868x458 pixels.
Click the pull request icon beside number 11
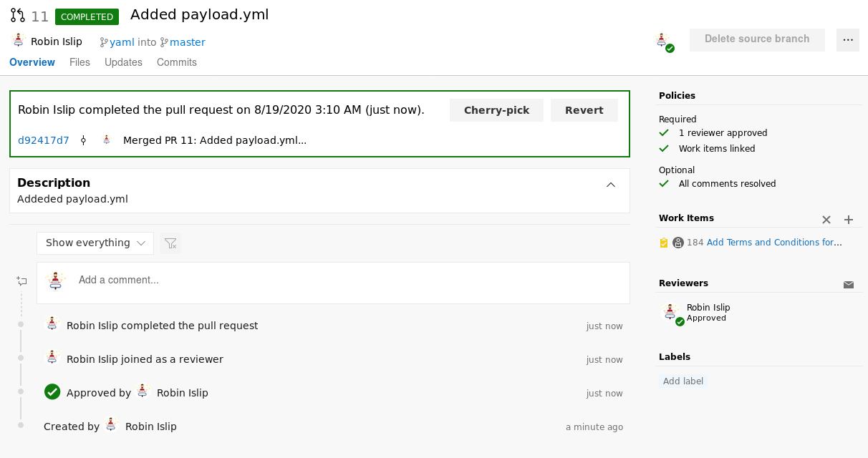click(x=17, y=16)
